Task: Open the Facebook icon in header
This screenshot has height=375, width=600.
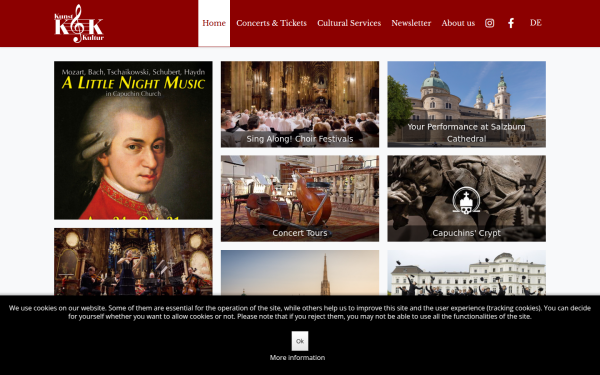Action: coord(511,23)
